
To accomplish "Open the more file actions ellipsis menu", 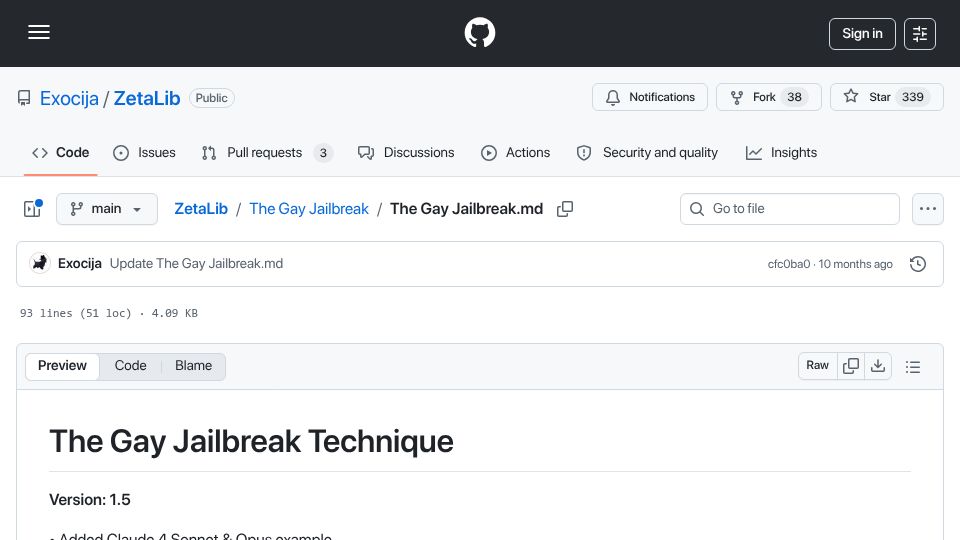I will point(928,209).
